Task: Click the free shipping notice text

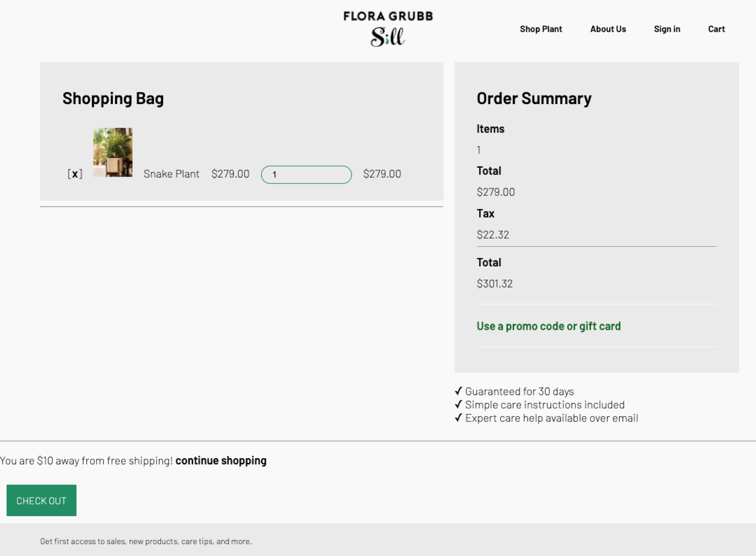Action: [86, 461]
